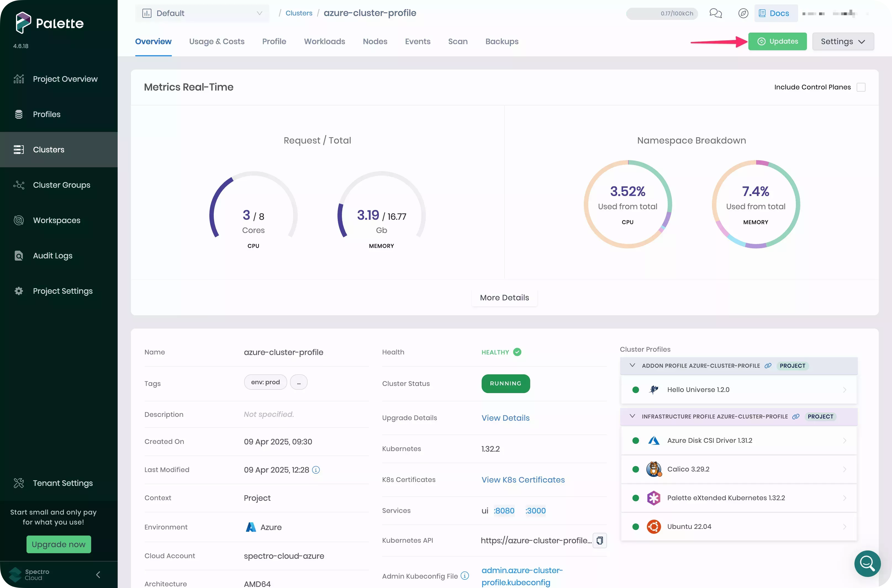Select Cluster Groups in the sidebar
Screen dimensions: 892x588
[x=61, y=185]
